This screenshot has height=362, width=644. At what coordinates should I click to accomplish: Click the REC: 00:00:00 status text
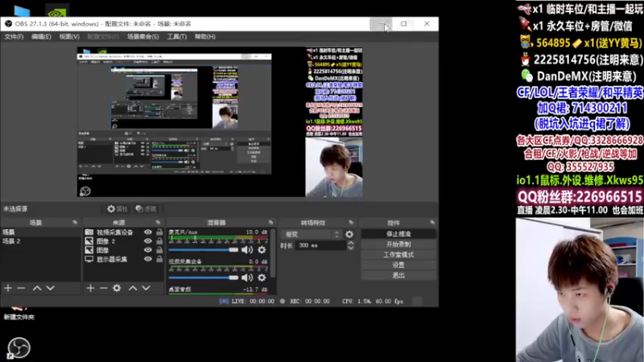[310, 301]
